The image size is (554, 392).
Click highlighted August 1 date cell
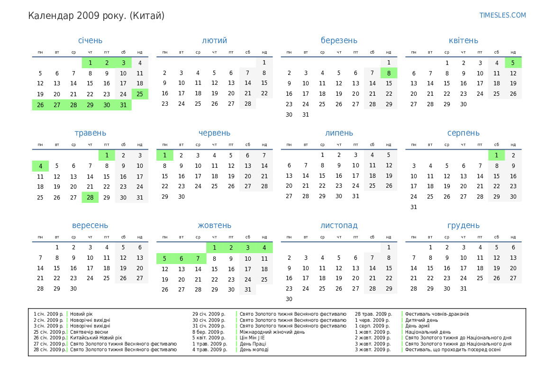pyautogui.click(x=496, y=155)
